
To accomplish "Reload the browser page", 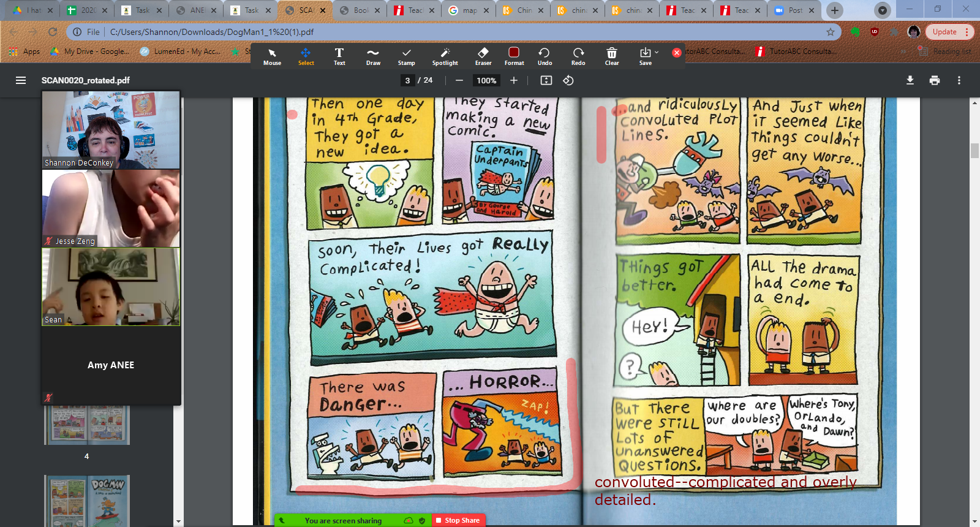I will click(x=53, y=32).
